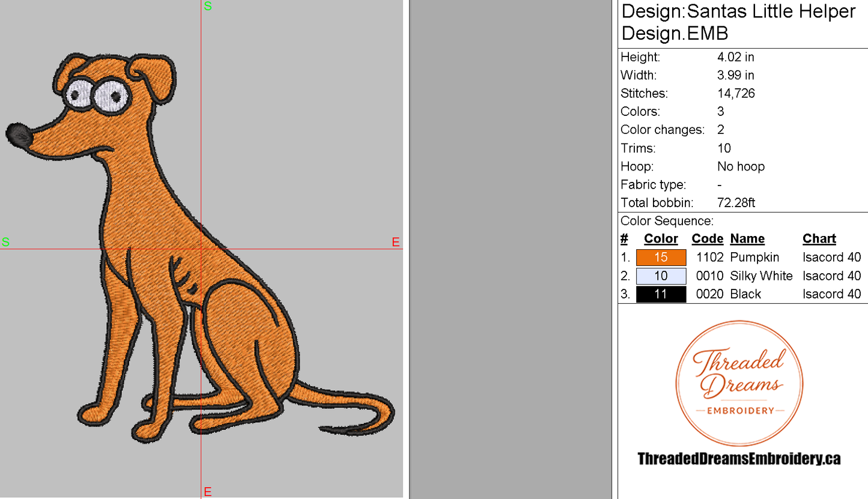Click the 'Name' column header
The height and width of the screenshot is (499, 868).
point(747,239)
